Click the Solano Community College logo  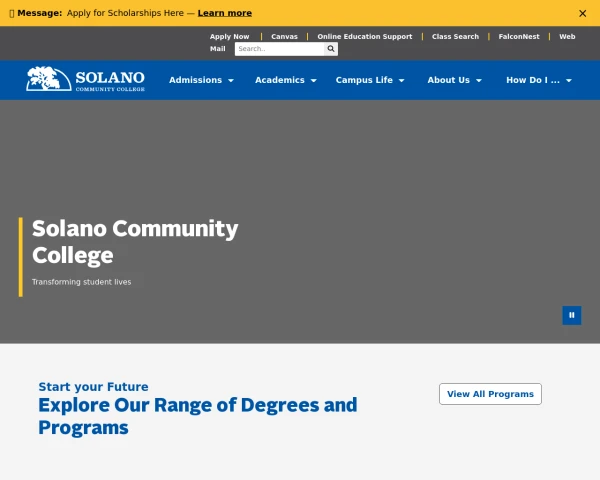tap(85, 80)
